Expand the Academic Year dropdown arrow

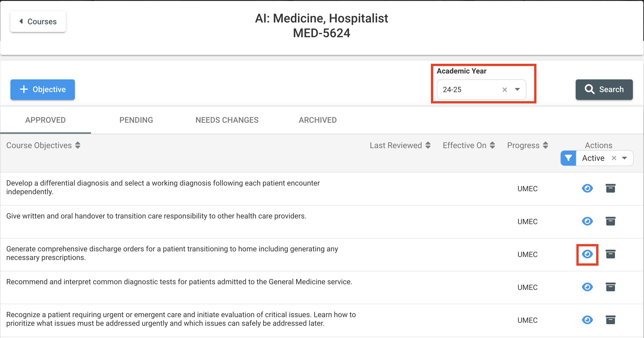pos(517,90)
